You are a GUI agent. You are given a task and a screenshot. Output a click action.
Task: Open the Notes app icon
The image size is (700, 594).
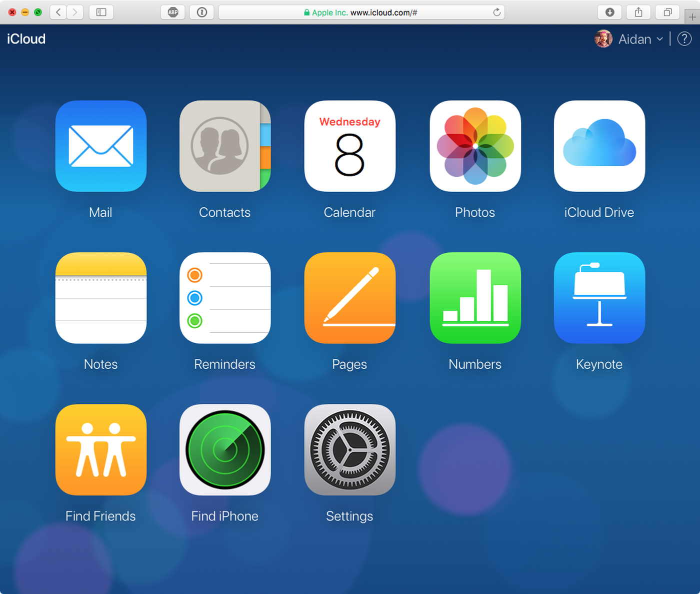101,298
